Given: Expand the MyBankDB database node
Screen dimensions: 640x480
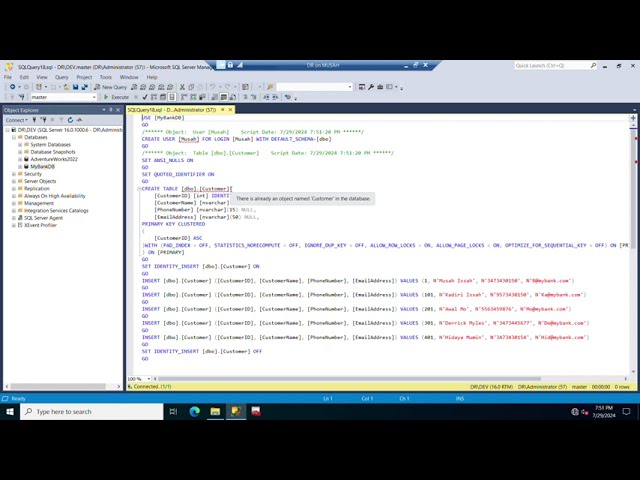Looking at the screenshot, I should click(x=20, y=167).
